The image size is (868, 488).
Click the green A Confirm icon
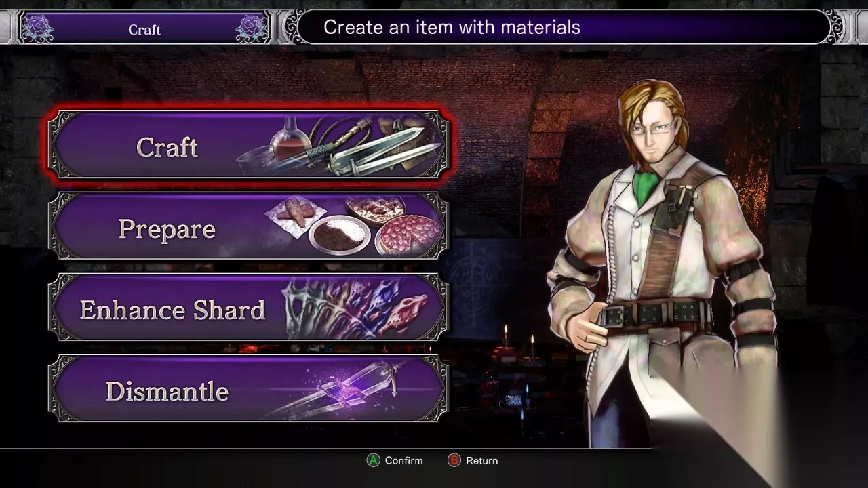(373, 460)
